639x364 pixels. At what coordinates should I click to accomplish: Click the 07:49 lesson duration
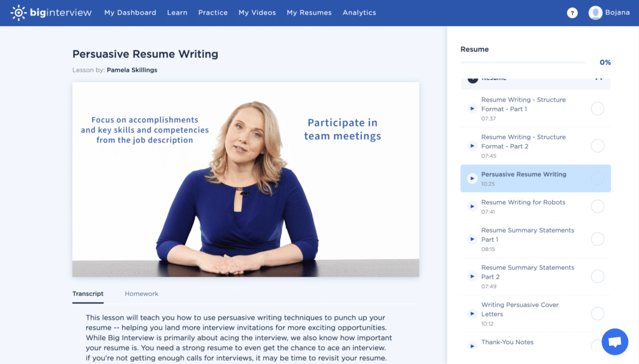(x=489, y=287)
